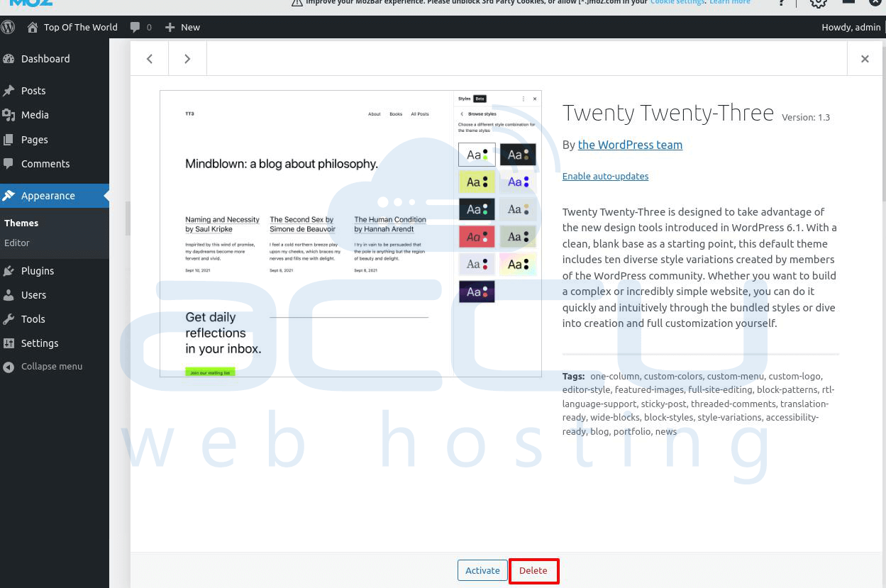
Task: Open the Themes submenu item
Action: point(21,223)
